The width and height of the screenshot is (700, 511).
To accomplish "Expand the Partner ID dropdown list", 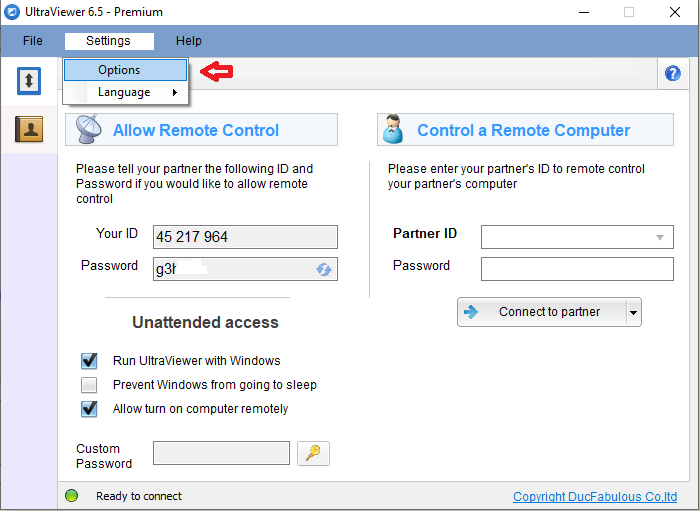I will [660, 237].
